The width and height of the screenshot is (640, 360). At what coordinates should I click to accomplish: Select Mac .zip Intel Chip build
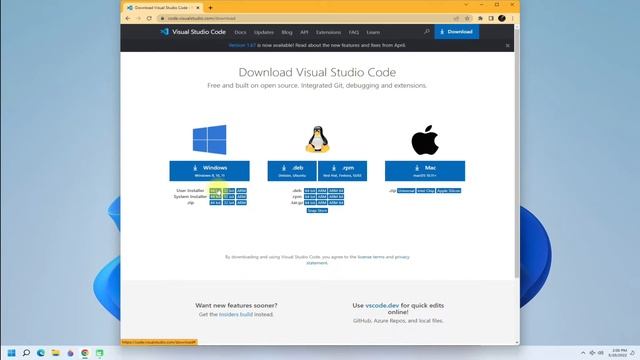coord(425,191)
